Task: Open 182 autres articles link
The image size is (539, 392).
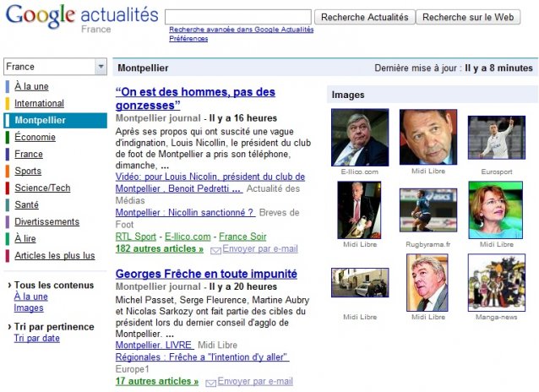Action: (160, 248)
